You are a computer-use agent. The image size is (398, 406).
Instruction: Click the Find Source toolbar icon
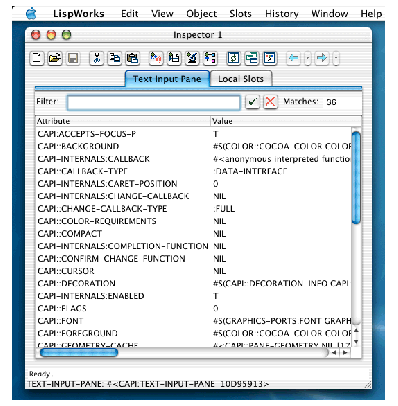(x=156, y=58)
